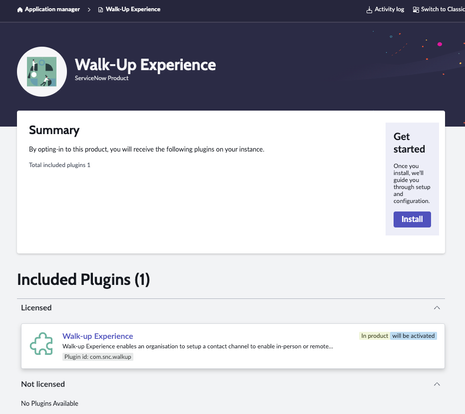Image resolution: width=465 pixels, height=414 pixels.
Task: Click the 'In product' tag
Action: coord(374,336)
